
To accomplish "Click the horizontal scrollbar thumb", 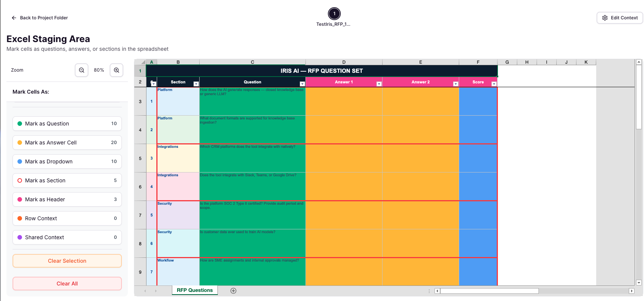I will [489, 291].
